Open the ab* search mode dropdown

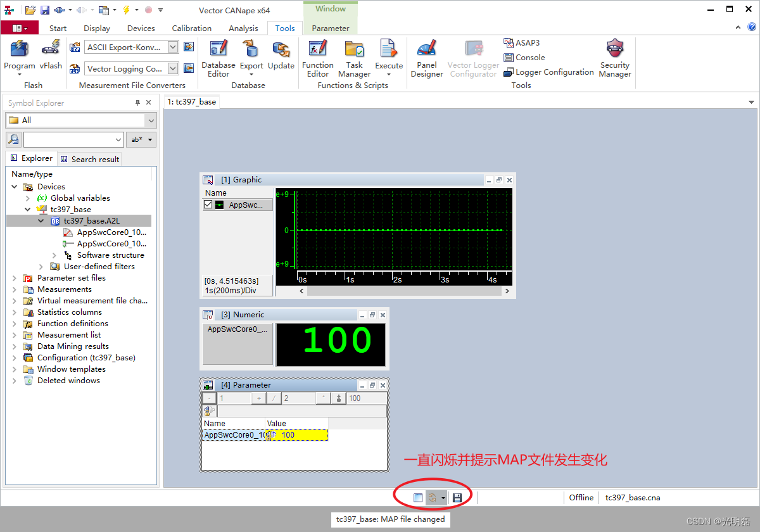(141, 139)
